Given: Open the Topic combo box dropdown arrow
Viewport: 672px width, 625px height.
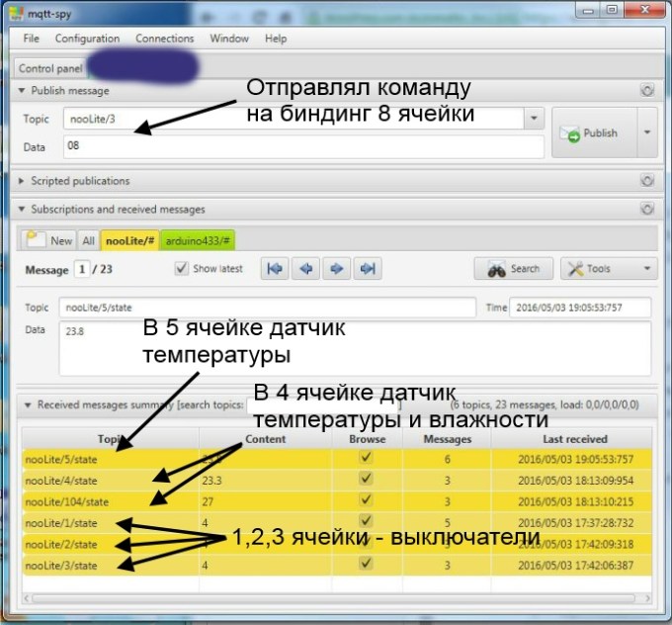Looking at the screenshot, I should [535, 118].
